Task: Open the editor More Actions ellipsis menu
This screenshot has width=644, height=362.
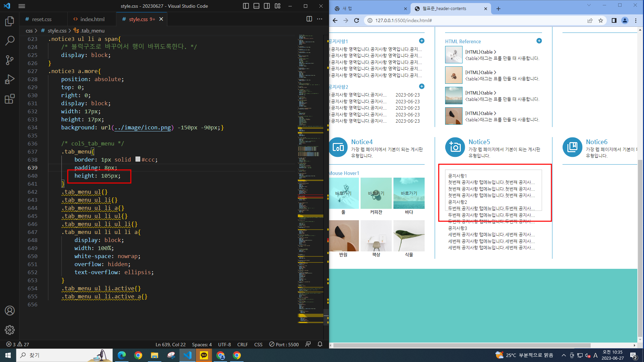Action: click(x=320, y=19)
